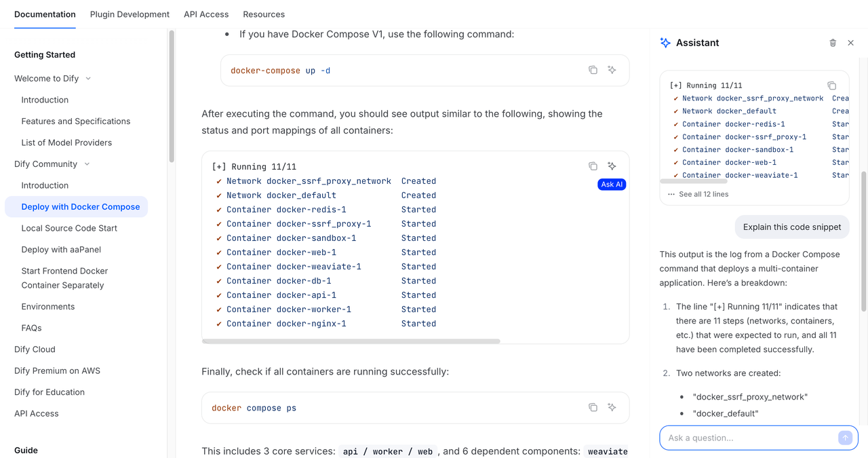Send the question in Assistant panel
Viewport: 868px width, 458px height.
point(845,438)
